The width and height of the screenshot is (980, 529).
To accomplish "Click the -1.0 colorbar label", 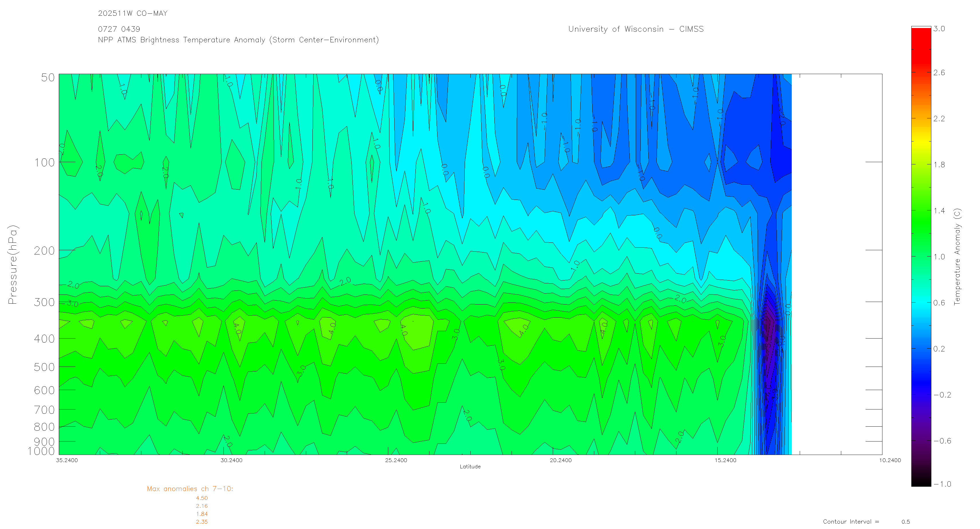I will coord(942,484).
